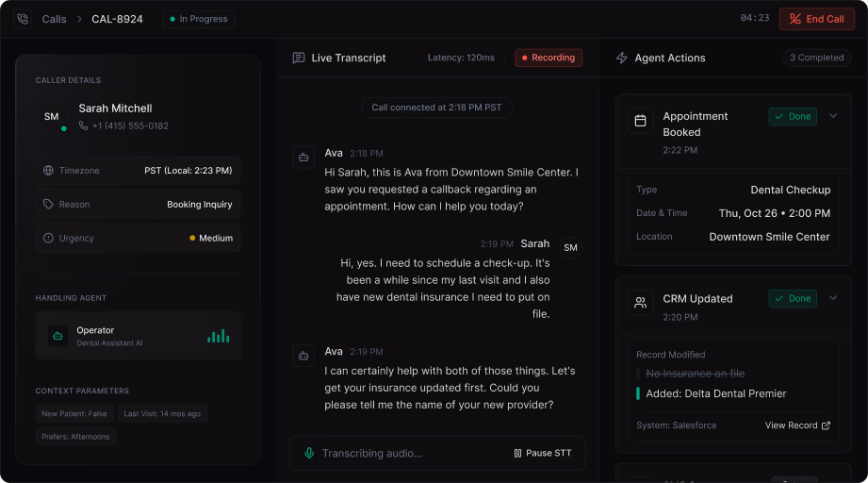This screenshot has height=483, width=868.
Task: Click the tag icon in Reason row
Action: [48, 205]
